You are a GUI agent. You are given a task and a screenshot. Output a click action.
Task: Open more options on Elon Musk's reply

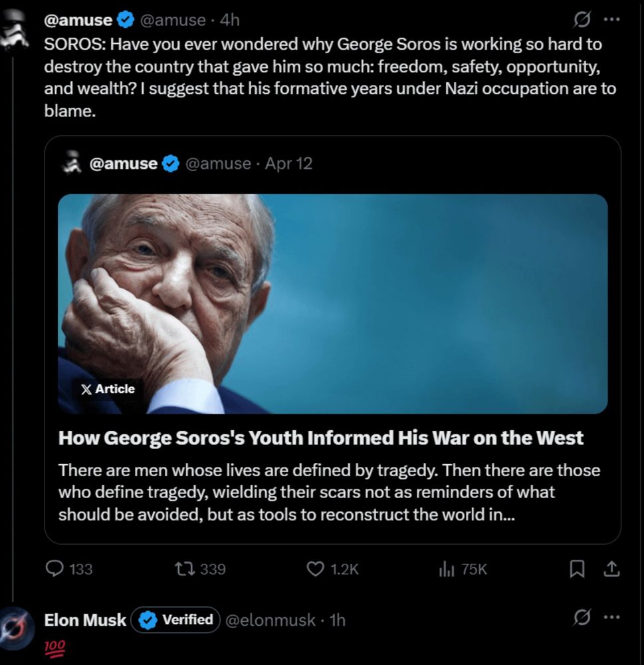[x=611, y=618]
